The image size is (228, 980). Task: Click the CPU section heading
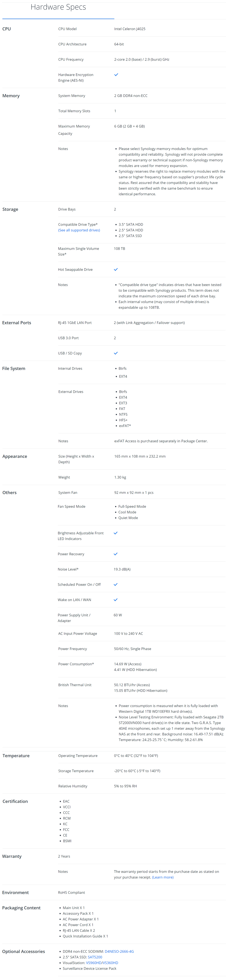click(7, 29)
